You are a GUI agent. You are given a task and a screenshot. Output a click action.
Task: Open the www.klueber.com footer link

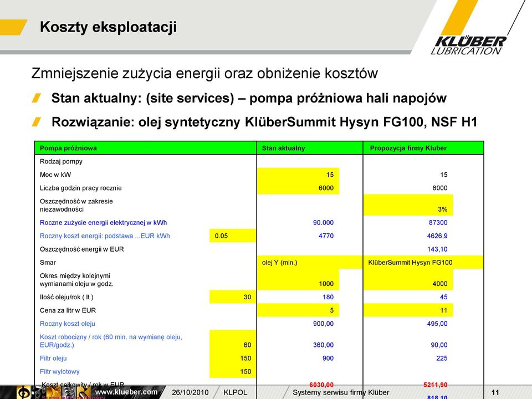tap(126, 392)
